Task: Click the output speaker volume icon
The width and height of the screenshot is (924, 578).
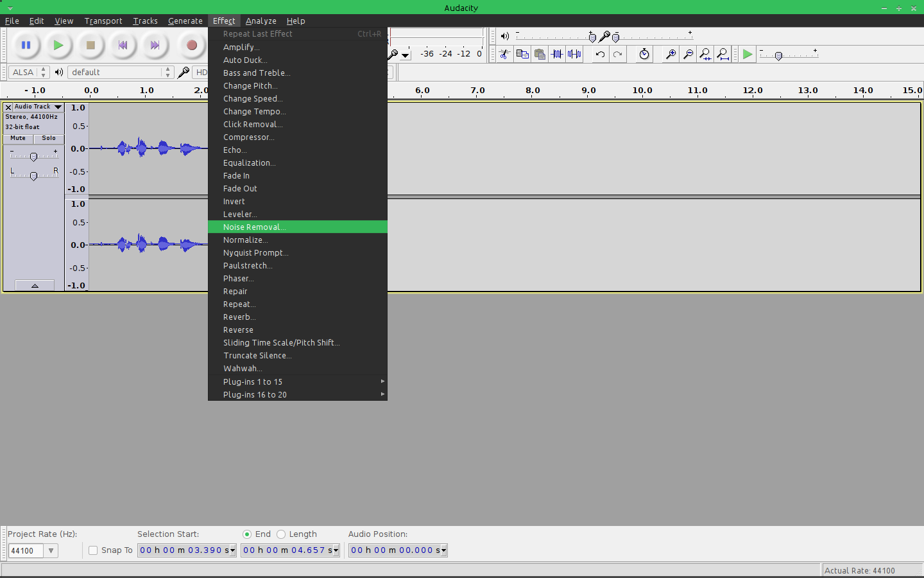Action: click(x=505, y=36)
